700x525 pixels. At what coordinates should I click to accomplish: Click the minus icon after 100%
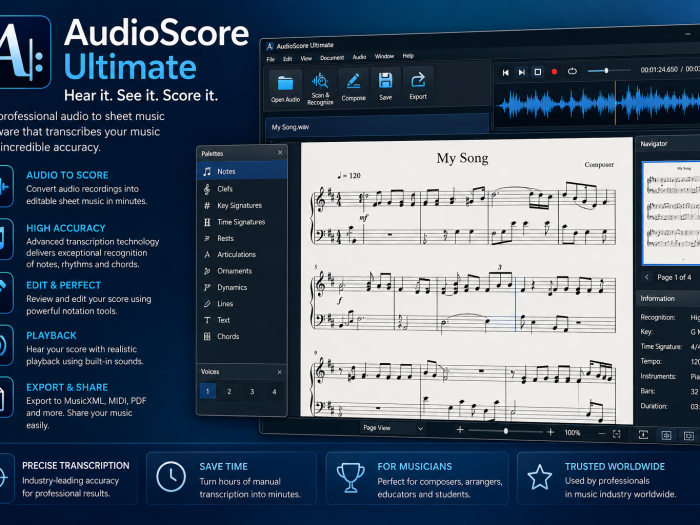coord(602,433)
